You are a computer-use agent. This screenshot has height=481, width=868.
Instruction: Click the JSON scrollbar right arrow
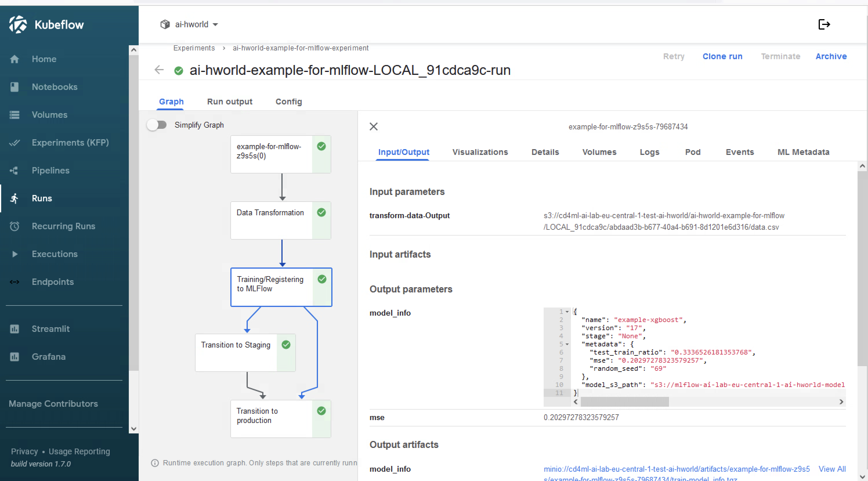[841, 402]
